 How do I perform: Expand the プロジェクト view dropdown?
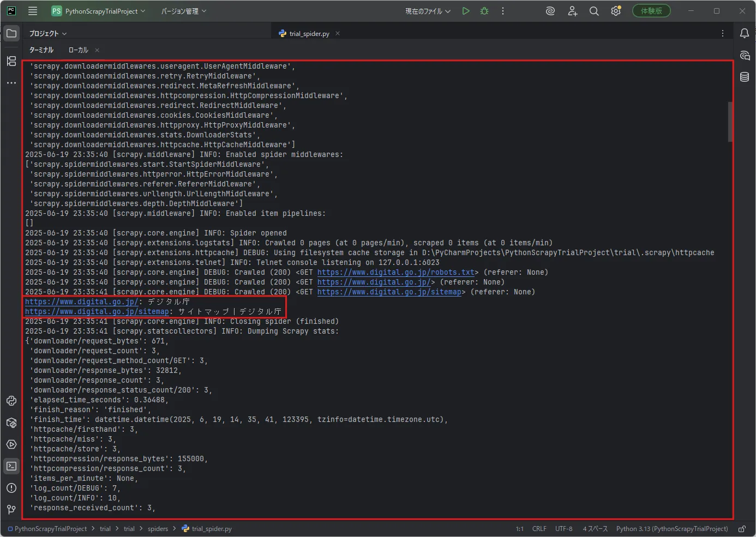tap(48, 34)
